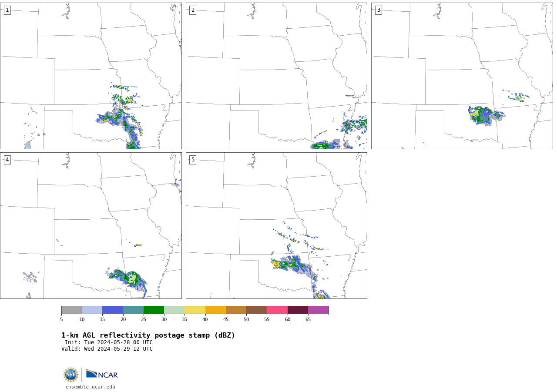
Task: Click the orange 40-45 dBZ swatch
Action: click(x=215, y=310)
